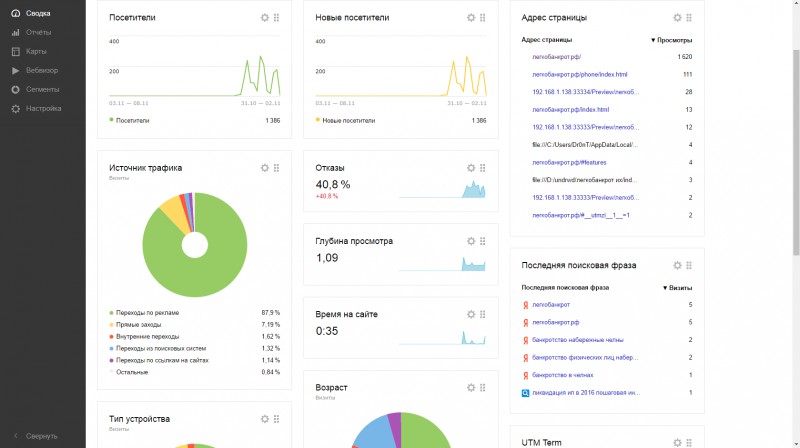Open Вебвизор from the sidebar

point(42,70)
